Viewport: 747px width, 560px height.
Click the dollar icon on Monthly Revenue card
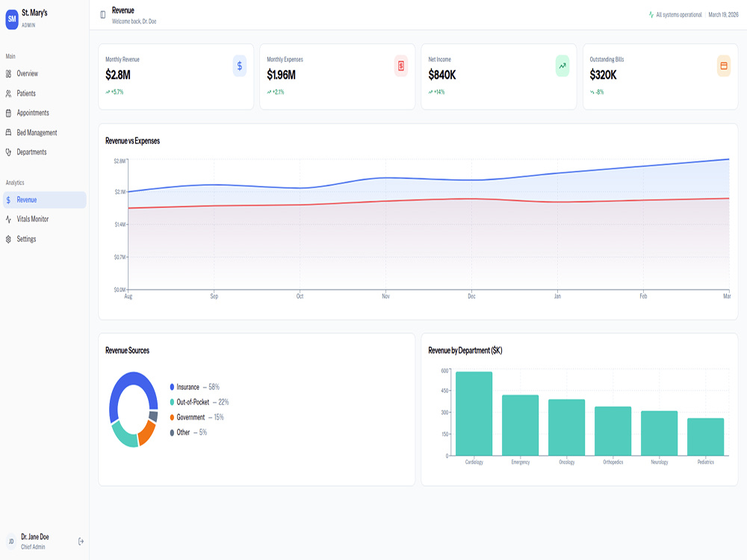click(x=240, y=66)
